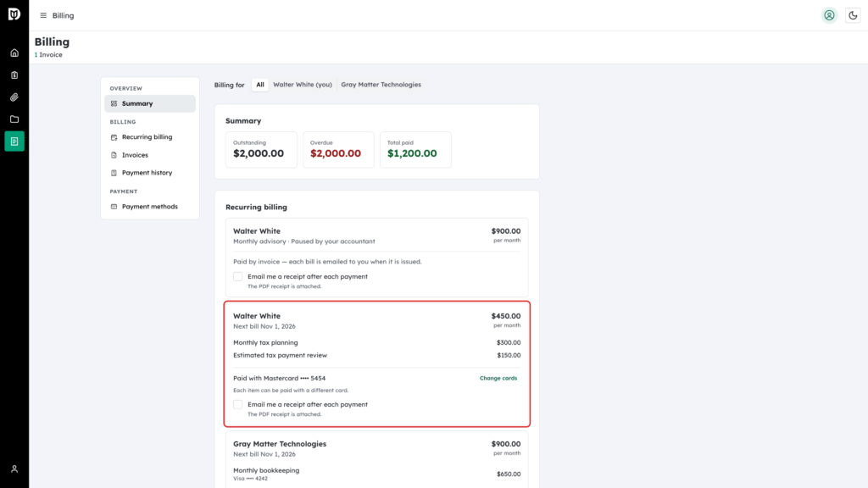The height and width of the screenshot is (488, 868).
Task: Click the 'Visa •••• 4242' card label
Action: 250,479
